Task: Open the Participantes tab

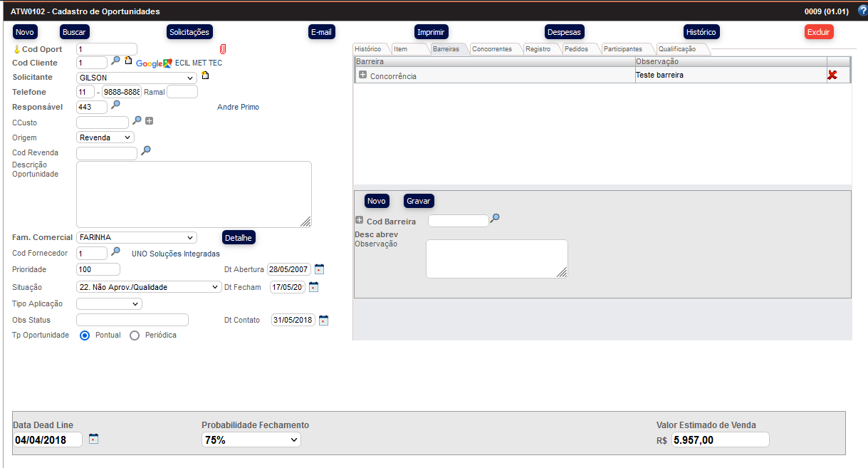Action: 622,49
